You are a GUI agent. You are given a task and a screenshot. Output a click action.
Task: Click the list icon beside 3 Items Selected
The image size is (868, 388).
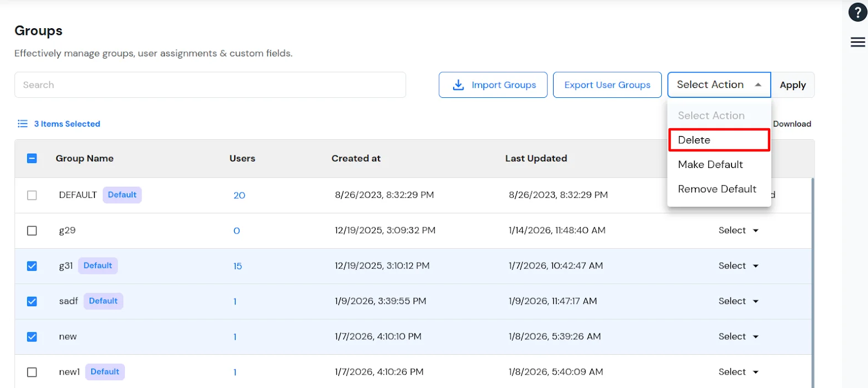coord(23,124)
